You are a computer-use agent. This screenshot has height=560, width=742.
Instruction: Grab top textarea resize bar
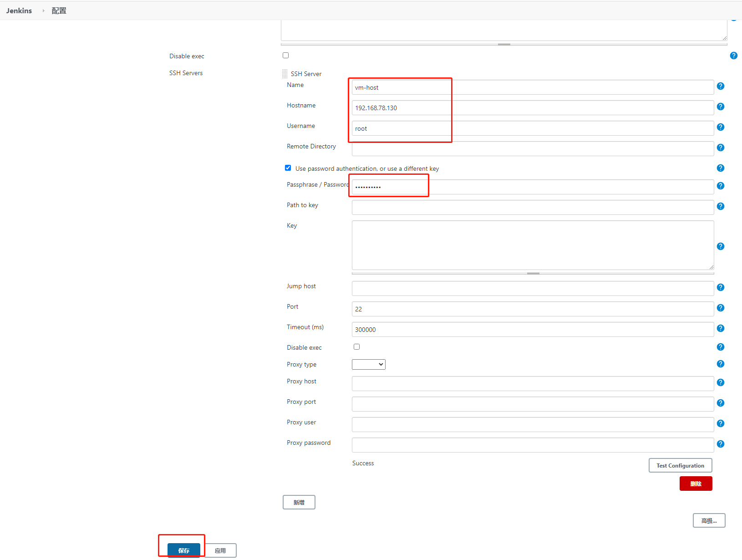504,44
